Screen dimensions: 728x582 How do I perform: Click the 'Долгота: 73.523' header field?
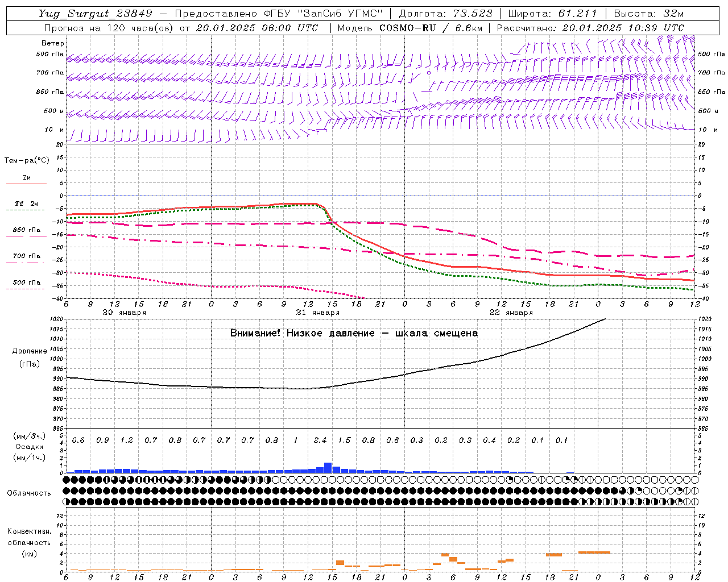point(445,14)
